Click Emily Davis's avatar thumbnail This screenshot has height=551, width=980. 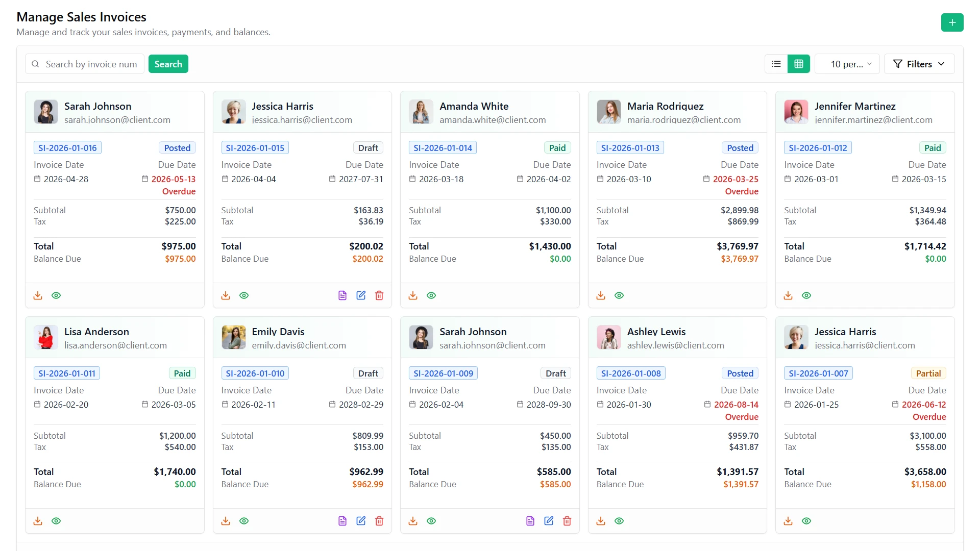click(x=234, y=337)
